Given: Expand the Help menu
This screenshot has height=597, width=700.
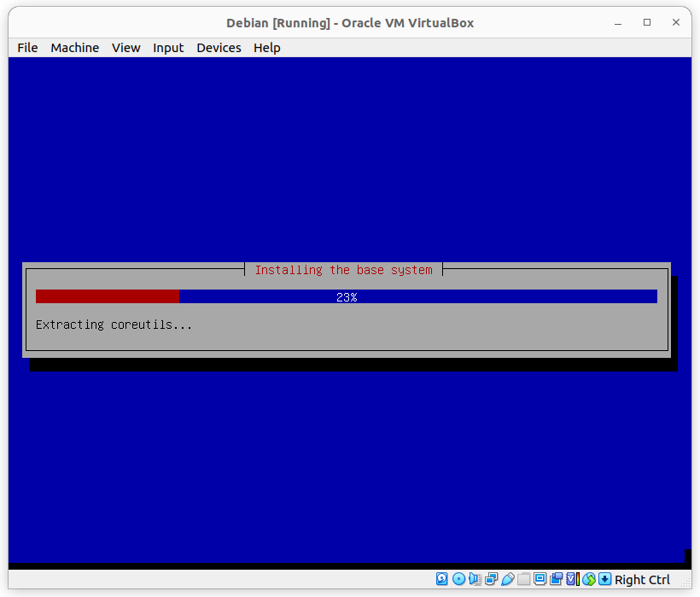Looking at the screenshot, I should (266, 48).
